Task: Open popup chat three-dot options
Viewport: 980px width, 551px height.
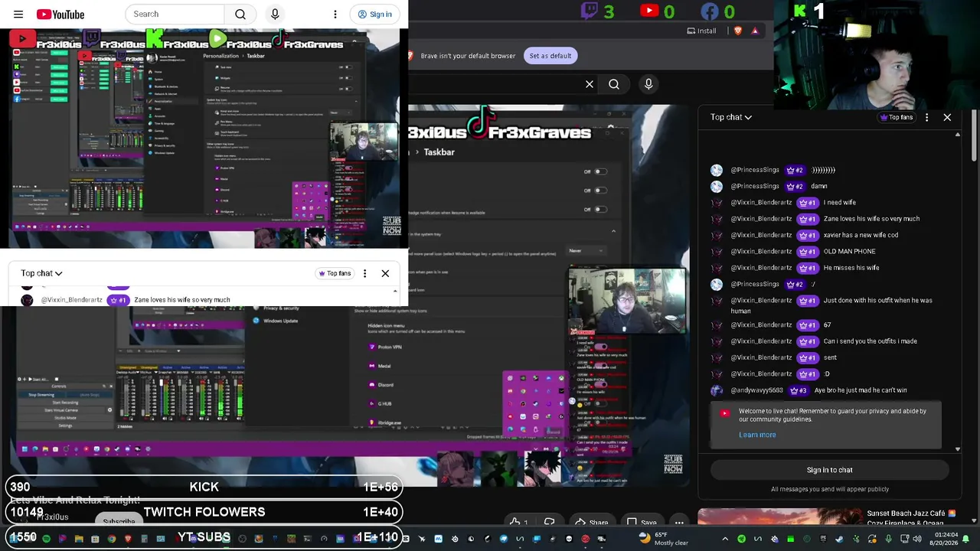Action: tap(364, 273)
